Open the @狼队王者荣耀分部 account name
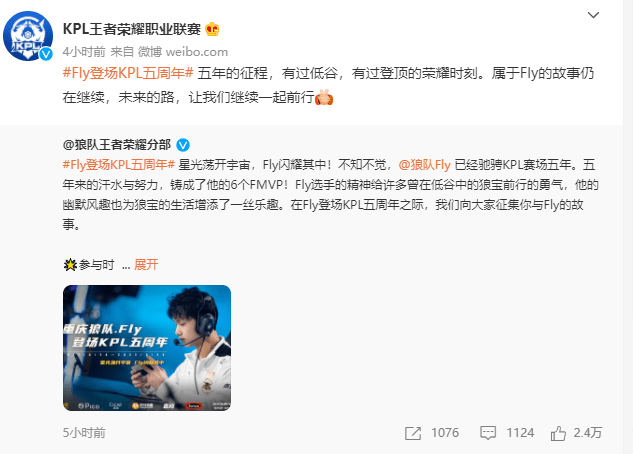633x454 pixels. pyautogui.click(x=117, y=144)
